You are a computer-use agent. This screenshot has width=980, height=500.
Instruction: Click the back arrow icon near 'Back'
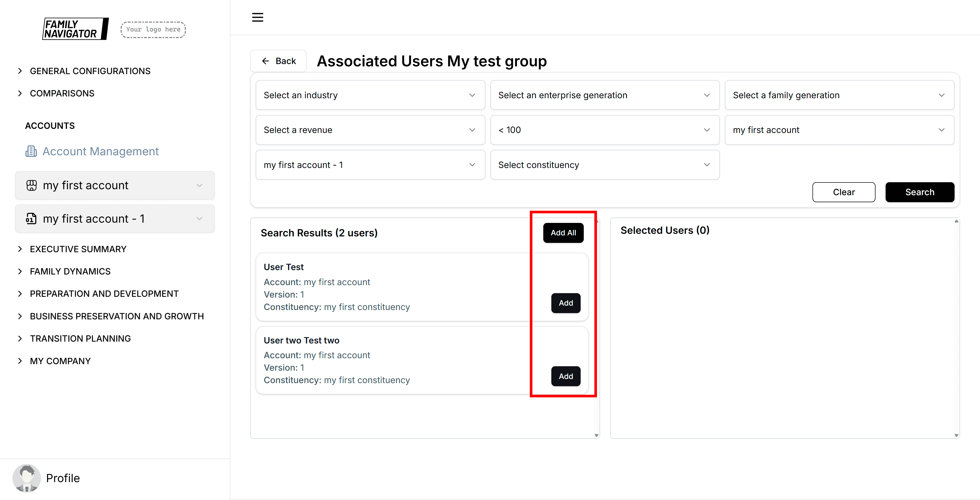pos(266,60)
